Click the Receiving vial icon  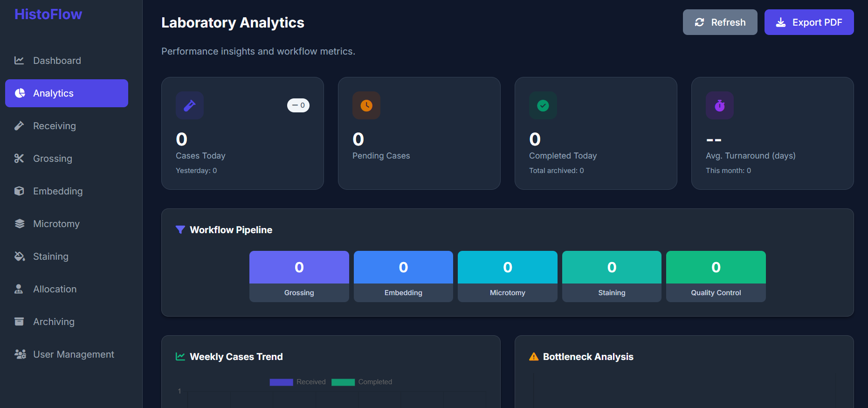coord(19,126)
